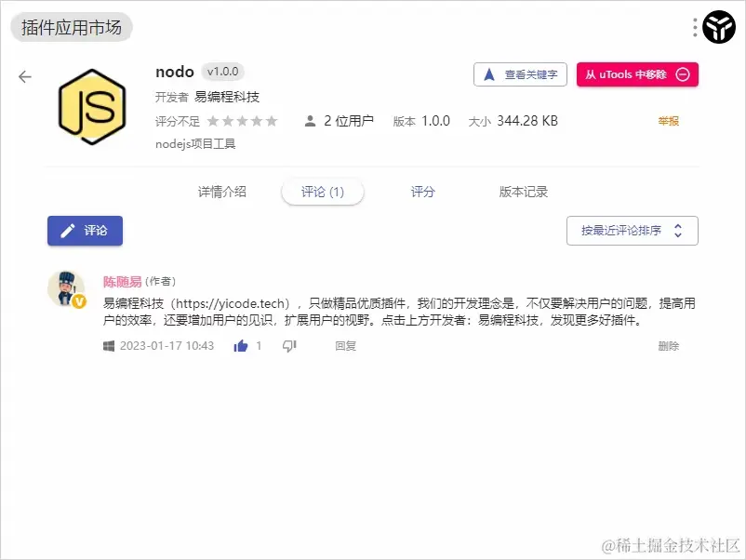Viewport: 746px width, 560px height.
Task: Click 查看关键字 button
Action: pos(520,74)
